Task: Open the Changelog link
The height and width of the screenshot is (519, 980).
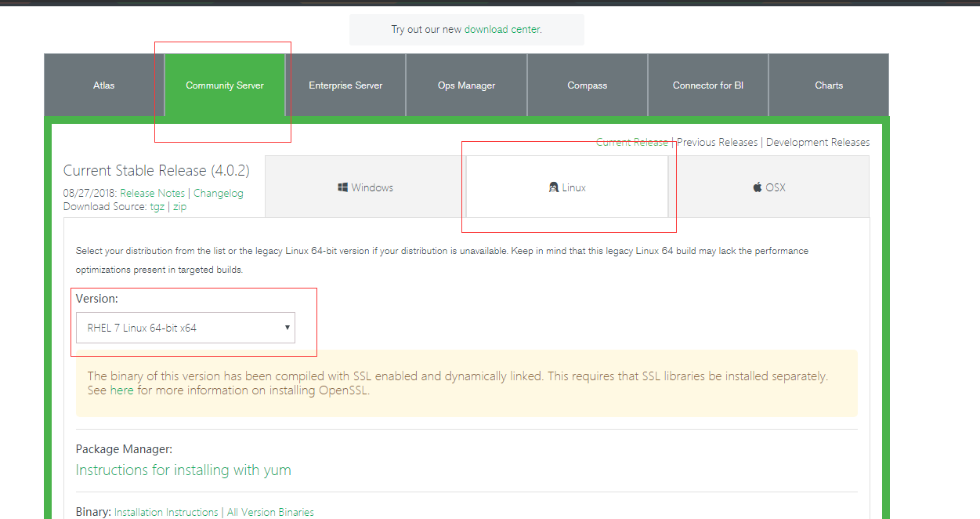Action: coord(219,193)
